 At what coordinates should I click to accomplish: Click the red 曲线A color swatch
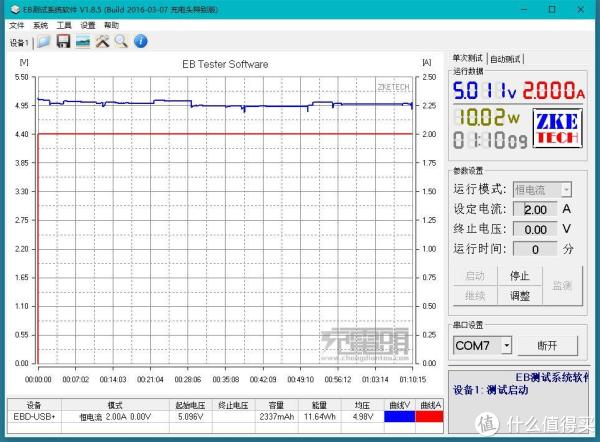429,416
